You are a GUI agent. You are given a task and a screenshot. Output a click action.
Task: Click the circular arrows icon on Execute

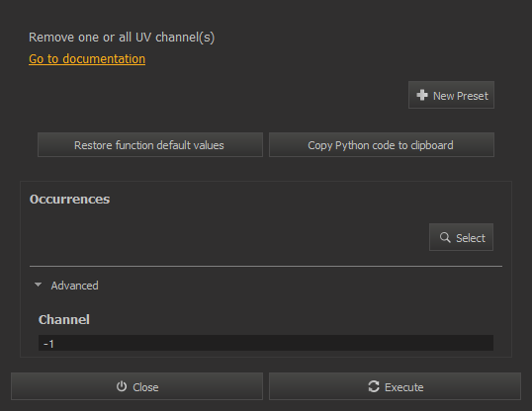click(374, 386)
